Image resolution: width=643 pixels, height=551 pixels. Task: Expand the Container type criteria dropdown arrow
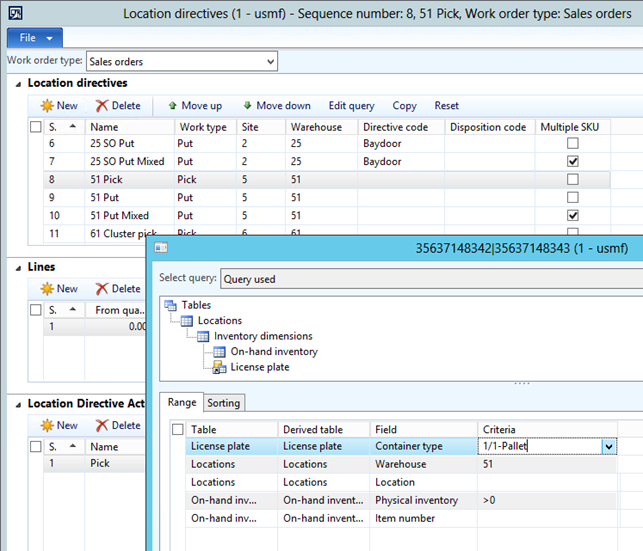coord(609,447)
